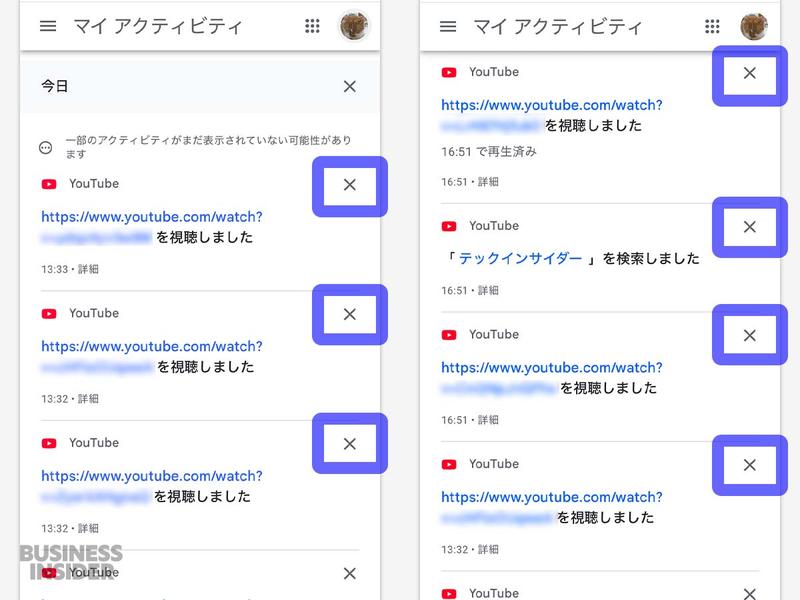Click the 今日 date header
The height and width of the screenshot is (600, 800).
(55, 86)
